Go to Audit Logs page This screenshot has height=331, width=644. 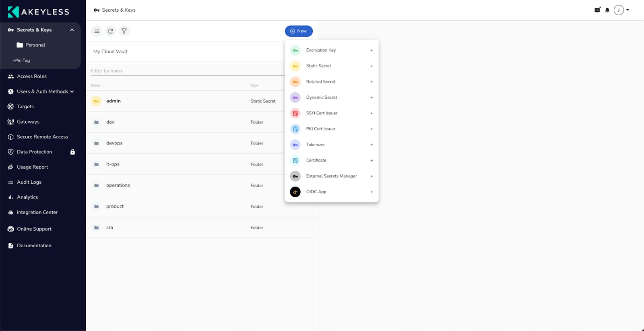29,182
